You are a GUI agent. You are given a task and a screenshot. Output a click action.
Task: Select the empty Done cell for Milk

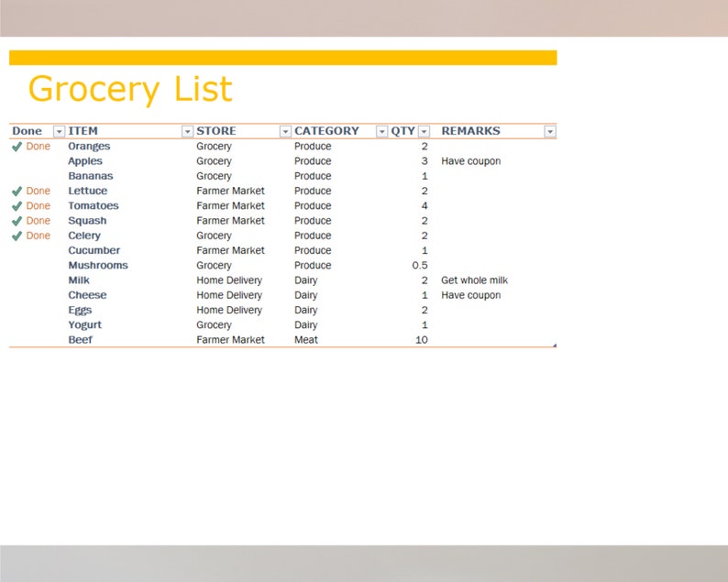[x=37, y=280]
